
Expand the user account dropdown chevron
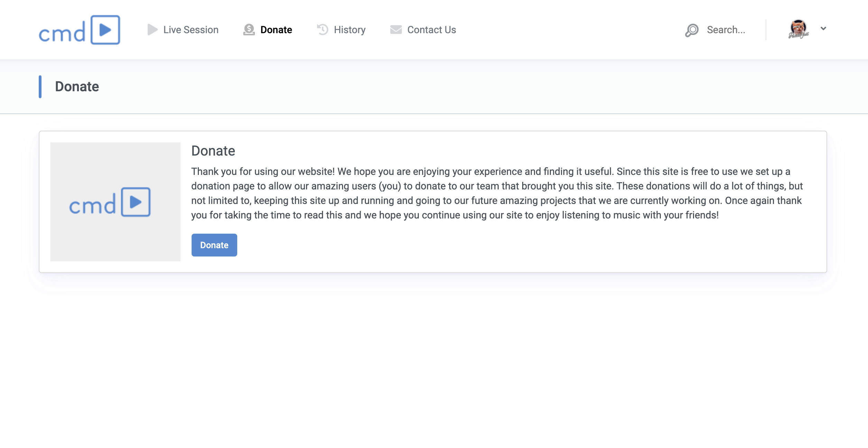coord(823,29)
